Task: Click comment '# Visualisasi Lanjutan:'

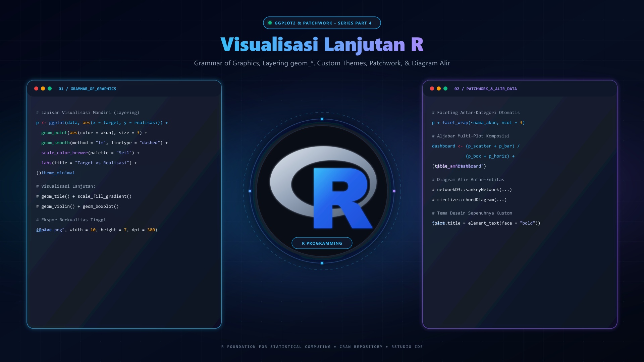Action: [66, 186]
